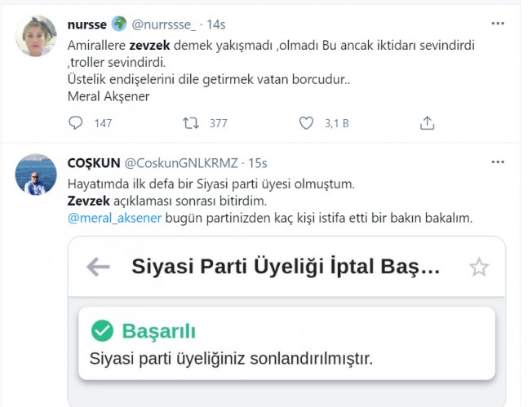The width and height of the screenshot is (532, 407).
Task: Open the nursse display name
Action: click(x=87, y=24)
